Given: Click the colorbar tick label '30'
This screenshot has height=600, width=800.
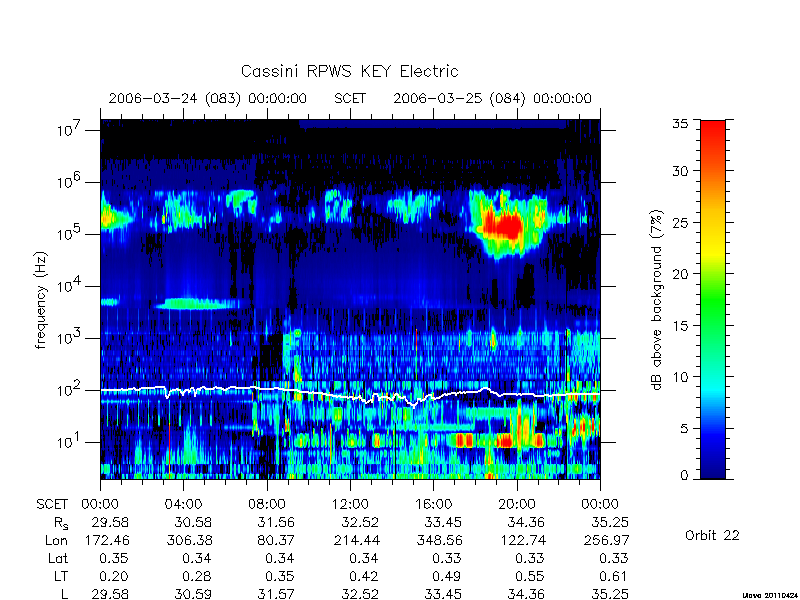Looking at the screenshot, I should (680, 171).
